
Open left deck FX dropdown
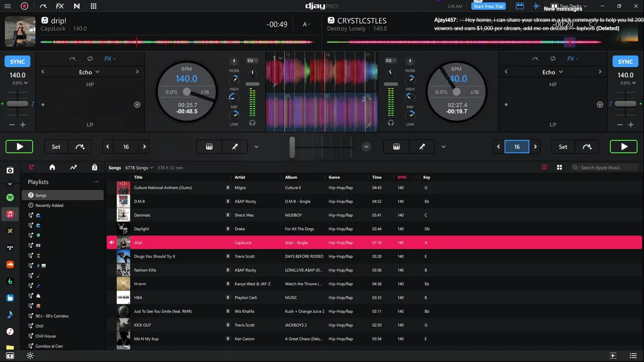[110, 59]
